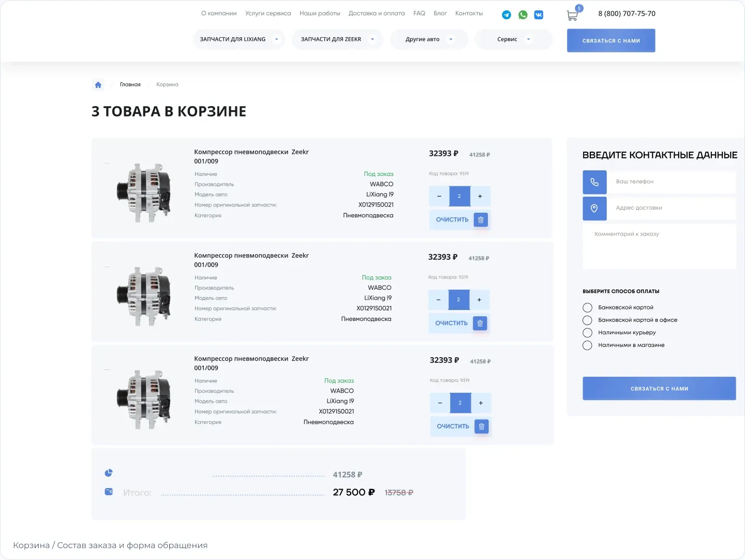Open Контакты menu item
The width and height of the screenshot is (745, 560).
(469, 13)
